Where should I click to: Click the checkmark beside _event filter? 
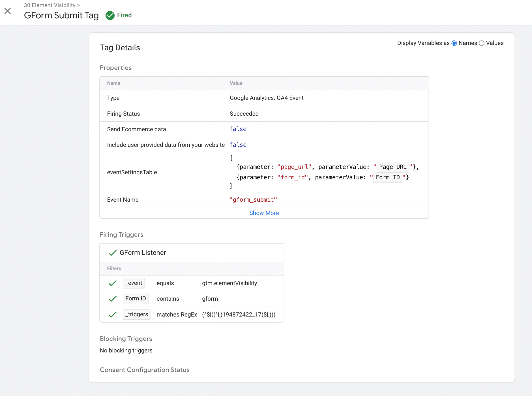(x=113, y=283)
